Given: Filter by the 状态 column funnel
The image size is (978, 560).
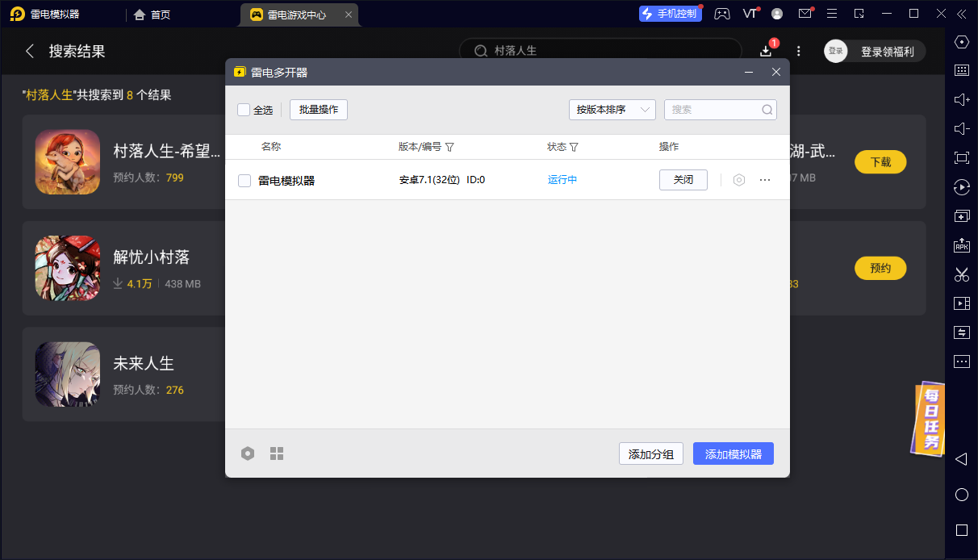Looking at the screenshot, I should tap(574, 147).
